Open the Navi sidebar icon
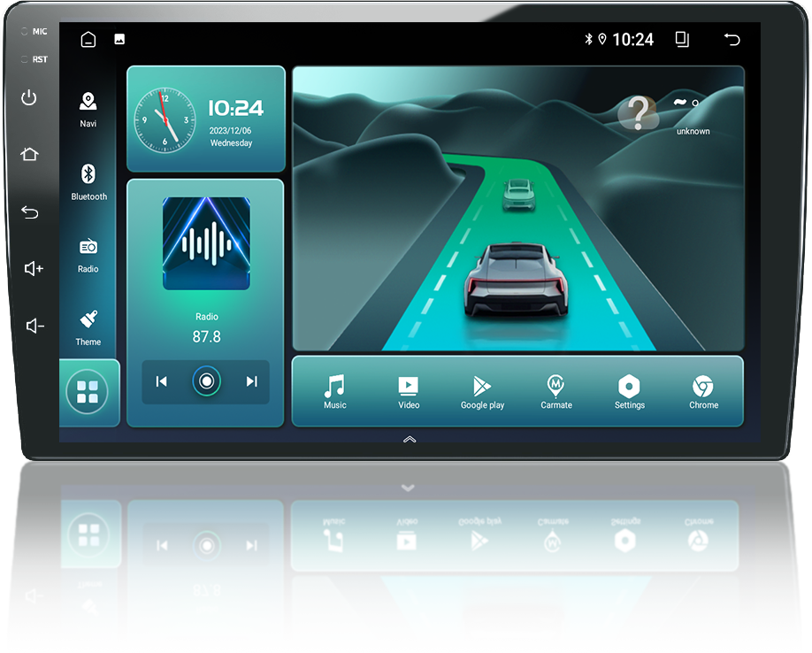812x653 pixels. pyautogui.click(x=88, y=108)
